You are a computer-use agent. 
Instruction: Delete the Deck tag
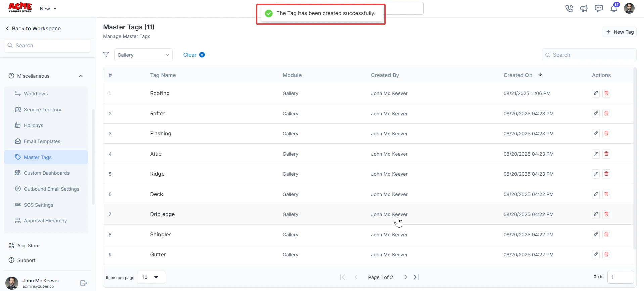pos(606,194)
